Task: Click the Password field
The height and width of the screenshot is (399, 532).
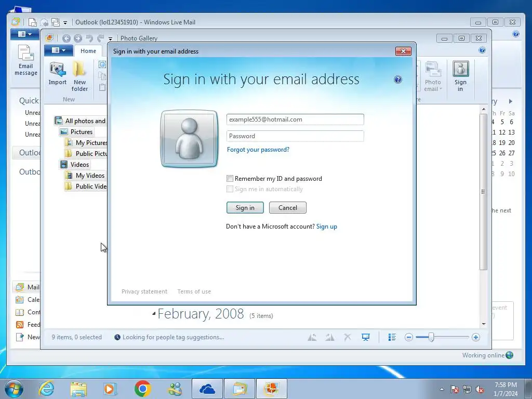Action: point(295,136)
